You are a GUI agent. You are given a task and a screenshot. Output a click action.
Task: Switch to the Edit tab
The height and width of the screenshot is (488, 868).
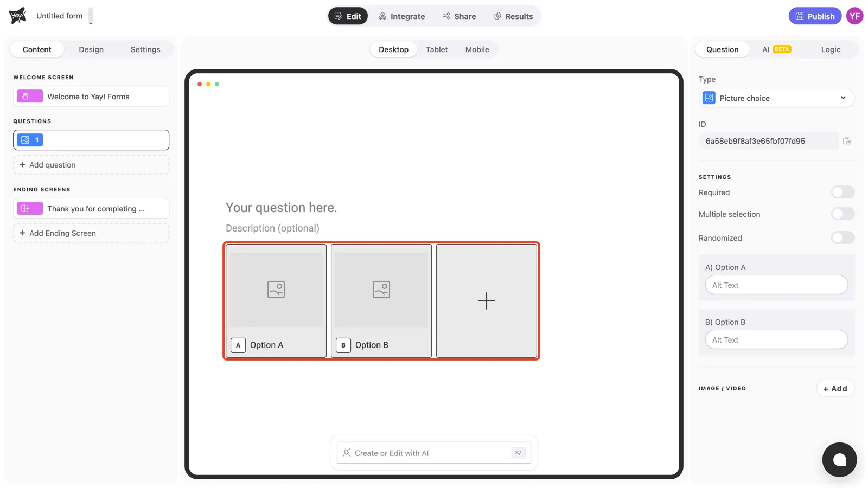[x=348, y=16]
